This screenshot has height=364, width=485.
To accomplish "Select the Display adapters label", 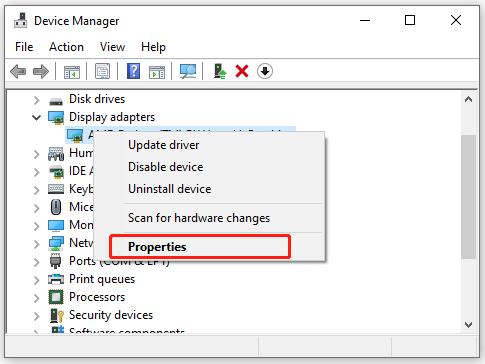I will tap(112, 117).
